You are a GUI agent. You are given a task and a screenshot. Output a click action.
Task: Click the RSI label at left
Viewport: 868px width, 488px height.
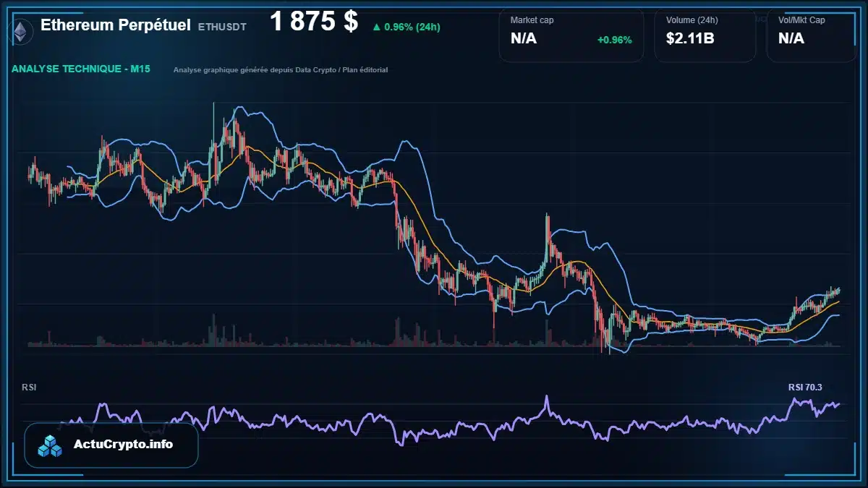[29, 388]
